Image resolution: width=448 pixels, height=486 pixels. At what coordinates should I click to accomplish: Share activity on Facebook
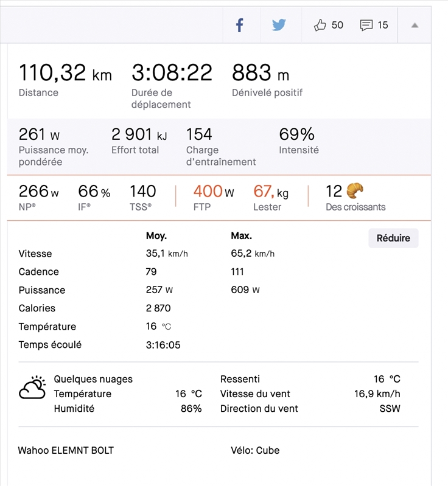coord(239,25)
